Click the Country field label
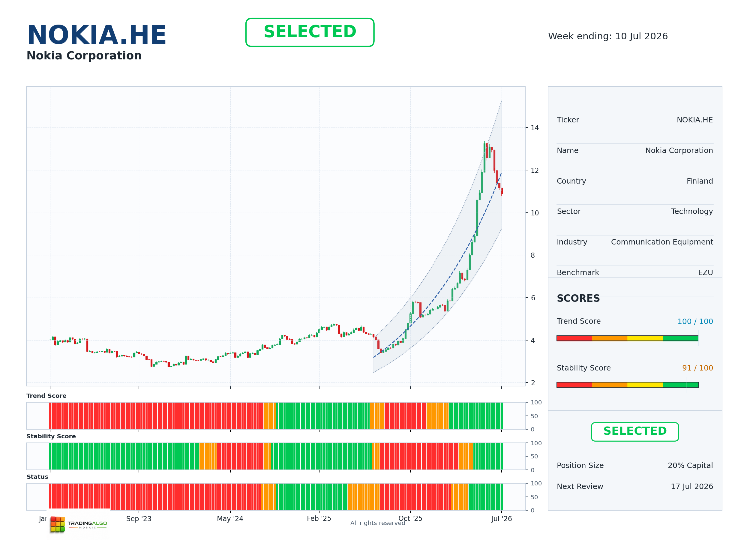The image size is (756, 540). [x=571, y=181]
